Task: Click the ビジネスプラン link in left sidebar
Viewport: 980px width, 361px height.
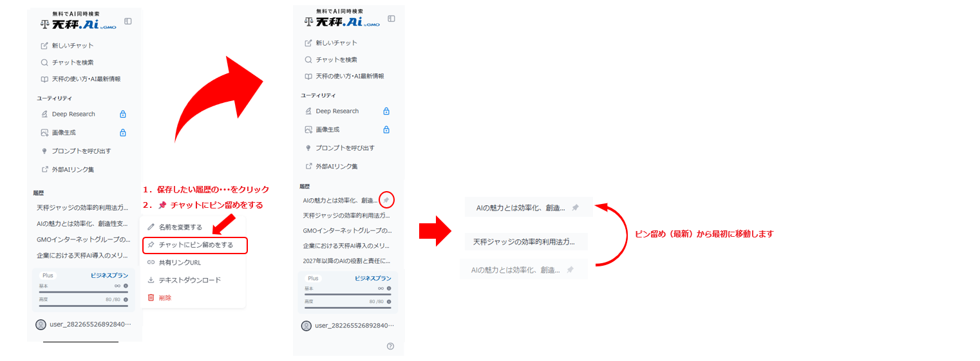Action: point(109,275)
